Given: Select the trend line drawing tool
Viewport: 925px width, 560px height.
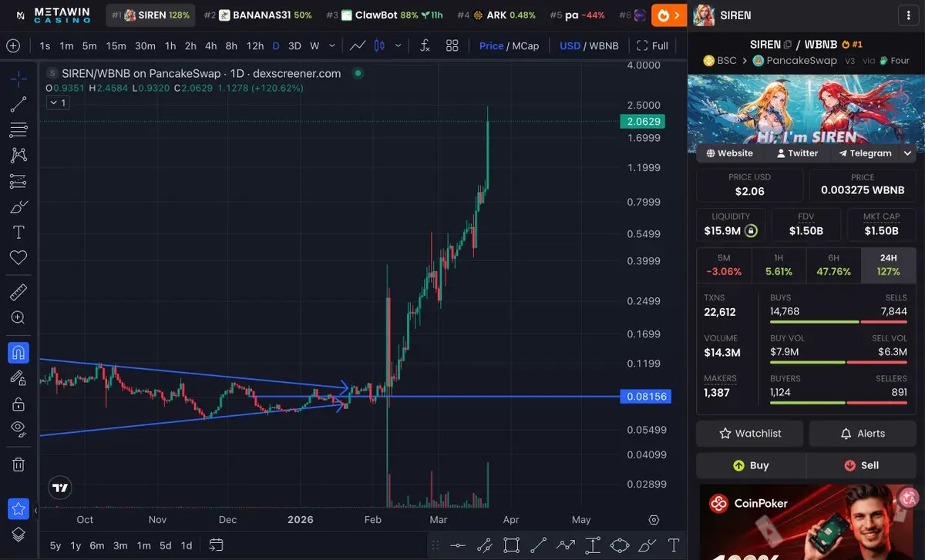Looking at the screenshot, I should [x=18, y=104].
